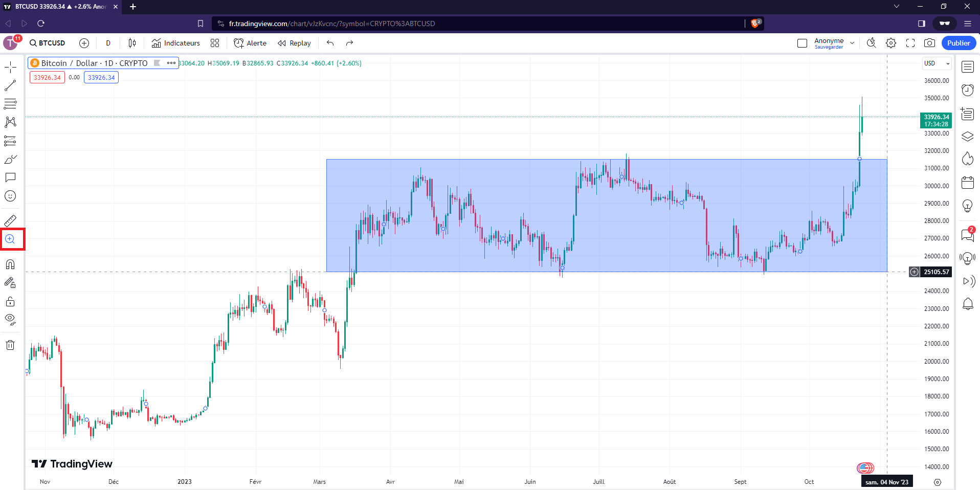Open time axis settings gear
This screenshot has width=980, height=490.
(938, 482)
